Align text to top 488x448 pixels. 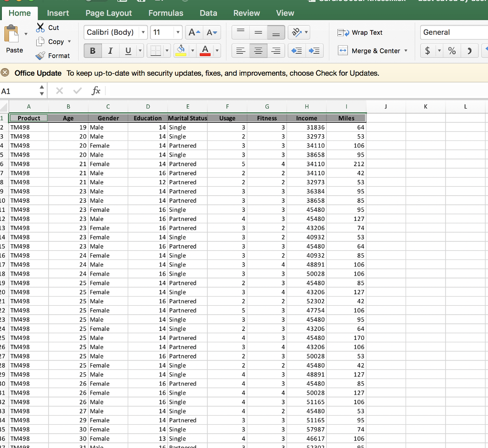(x=241, y=32)
